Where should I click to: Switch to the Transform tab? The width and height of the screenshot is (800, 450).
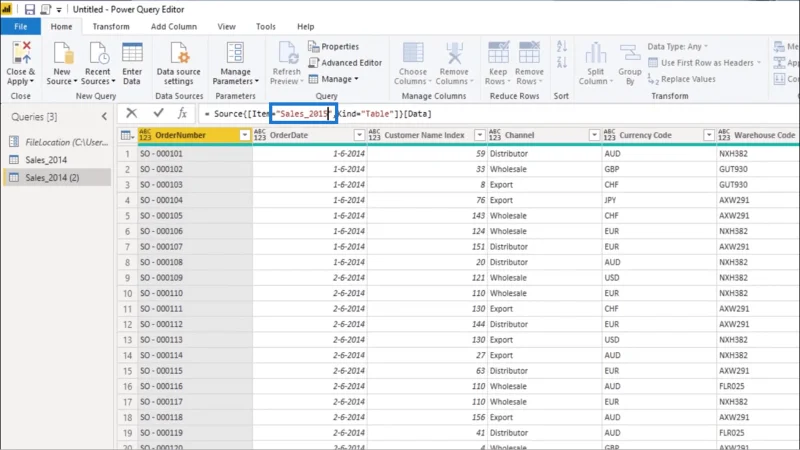coord(111,27)
